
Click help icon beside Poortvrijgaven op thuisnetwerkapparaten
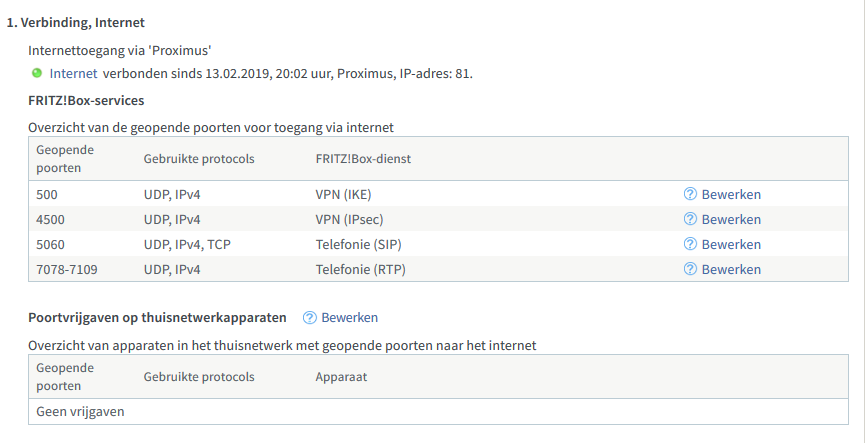310,317
